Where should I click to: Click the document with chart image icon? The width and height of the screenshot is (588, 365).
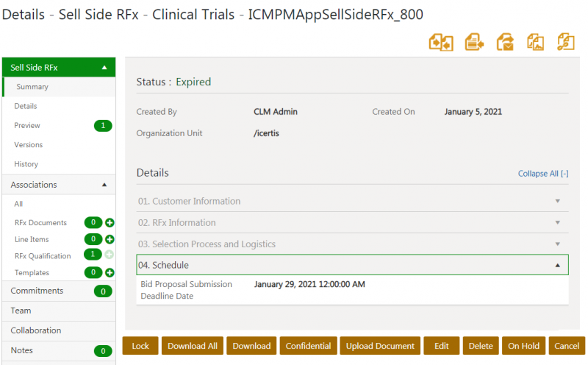click(x=535, y=42)
